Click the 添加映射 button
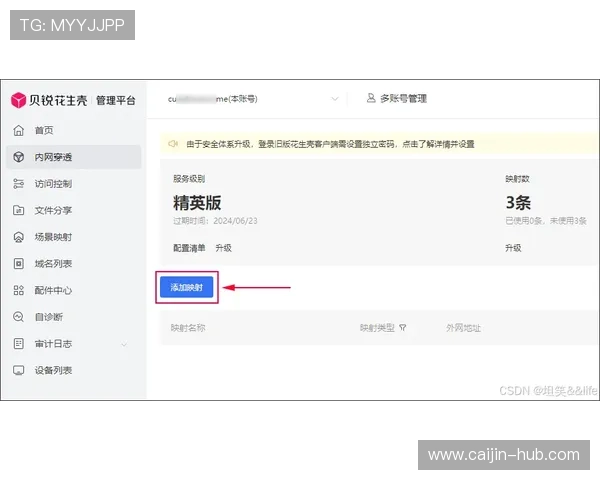The image size is (600, 480). tap(186, 287)
